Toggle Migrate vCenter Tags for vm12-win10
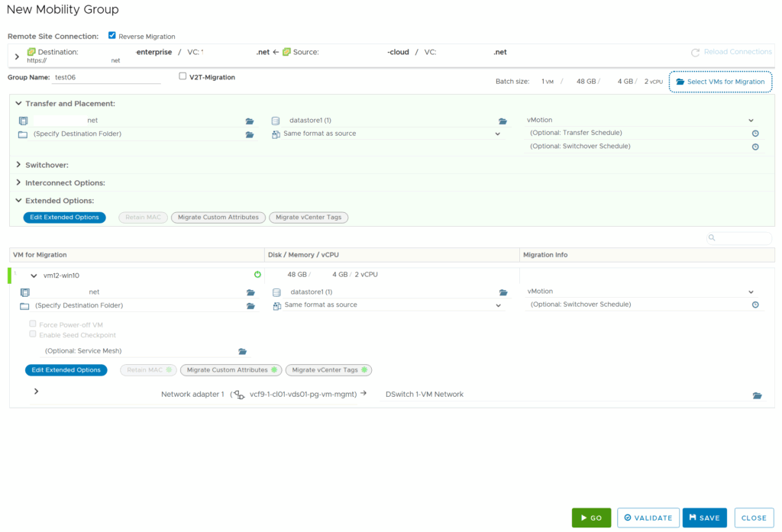Image resolution: width=782 pixels, height=532 pixels. point(328,370)
